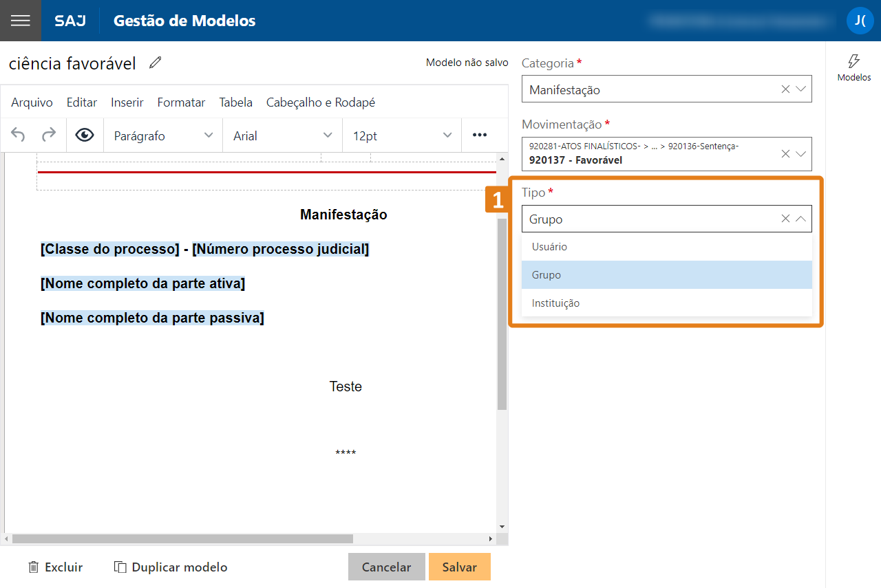Open the 12pt font size dropdown
This screenshot has height=588, width=881.
click(x=402, y=135)
